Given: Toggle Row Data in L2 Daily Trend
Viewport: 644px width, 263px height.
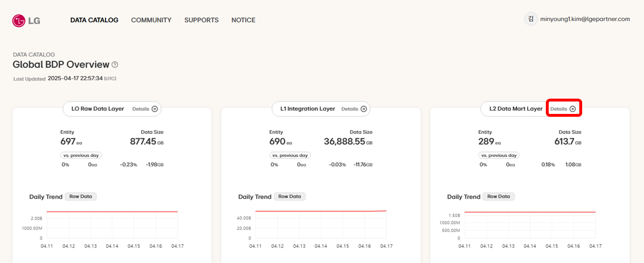Looking at the screenshot, I should (x=498, y=197).
